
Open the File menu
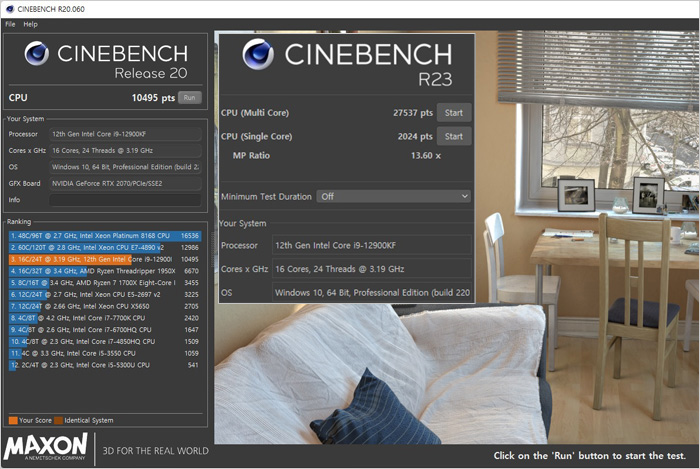click(x=10, y=24)
